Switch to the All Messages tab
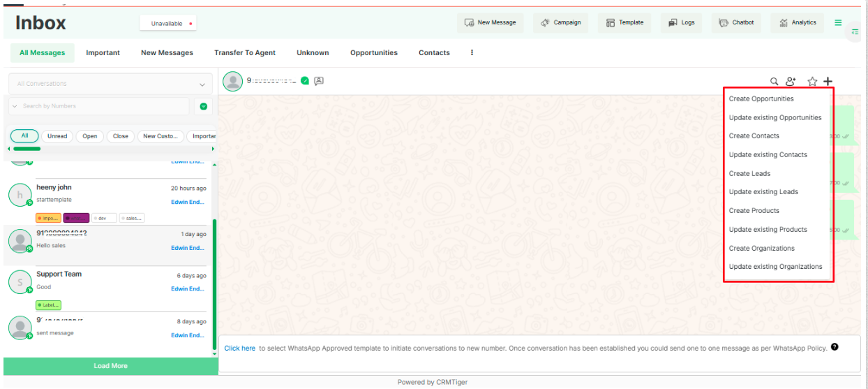 tap(43, 52)
